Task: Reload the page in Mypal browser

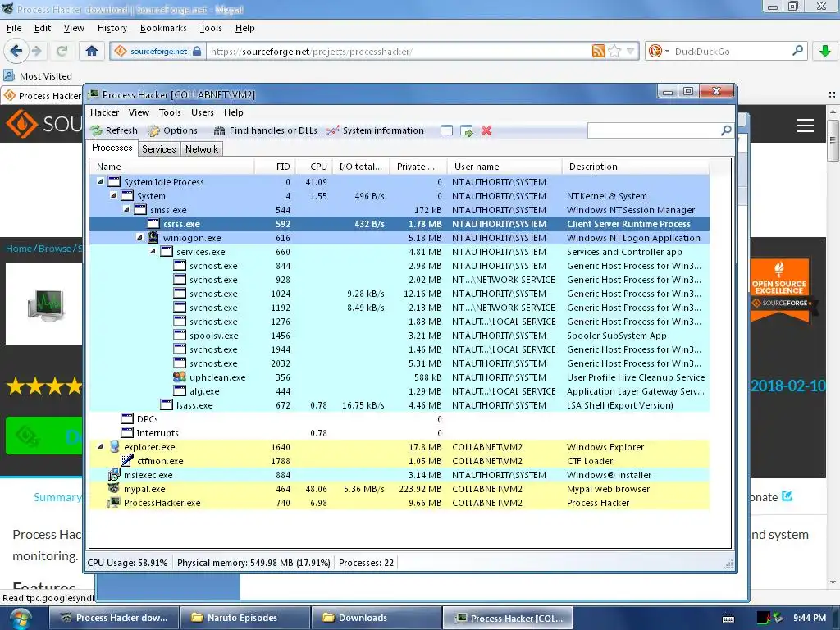Action: click(62, 51)
